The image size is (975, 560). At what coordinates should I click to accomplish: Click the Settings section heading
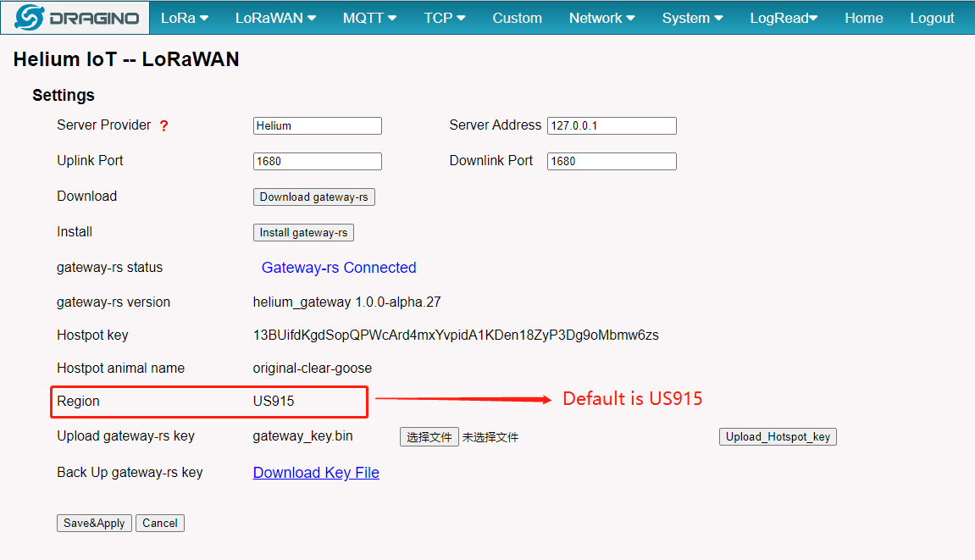(x=64, y=95)
